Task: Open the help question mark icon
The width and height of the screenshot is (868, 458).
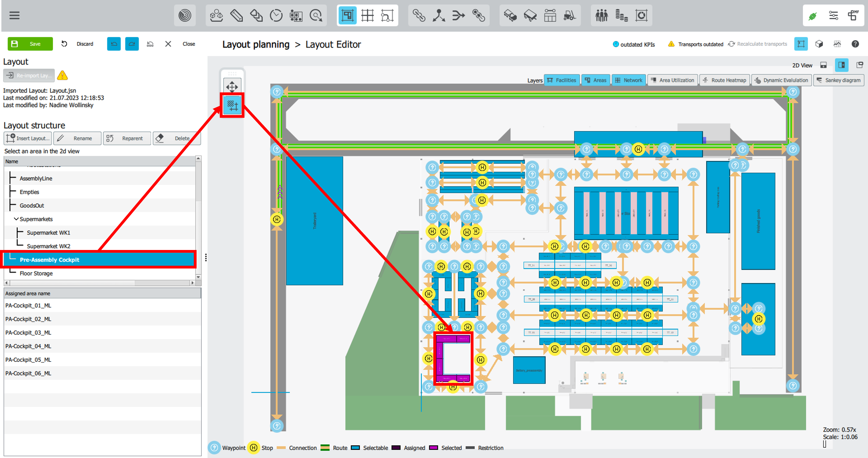Action: point(855,44)
